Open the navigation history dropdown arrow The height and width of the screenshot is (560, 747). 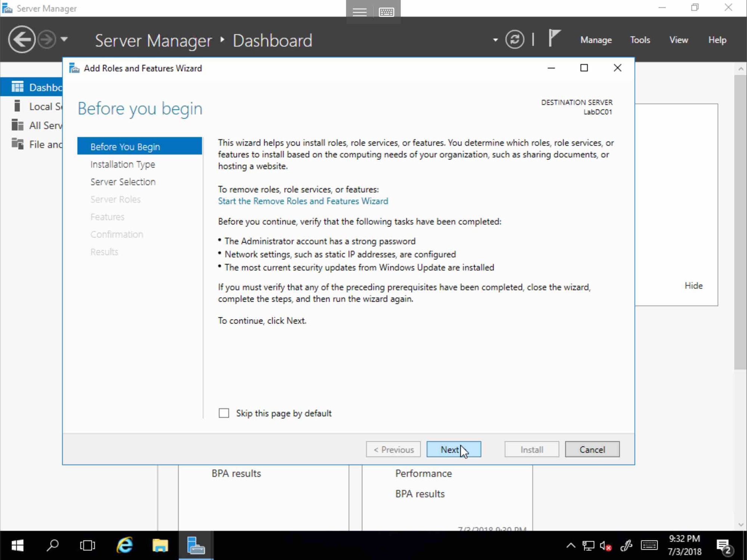click(64, 39)
